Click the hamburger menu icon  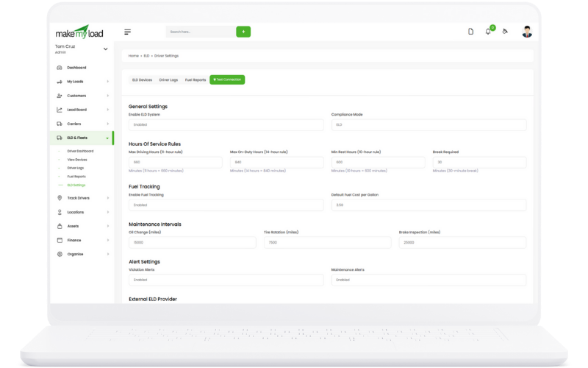tap(127, 32)
